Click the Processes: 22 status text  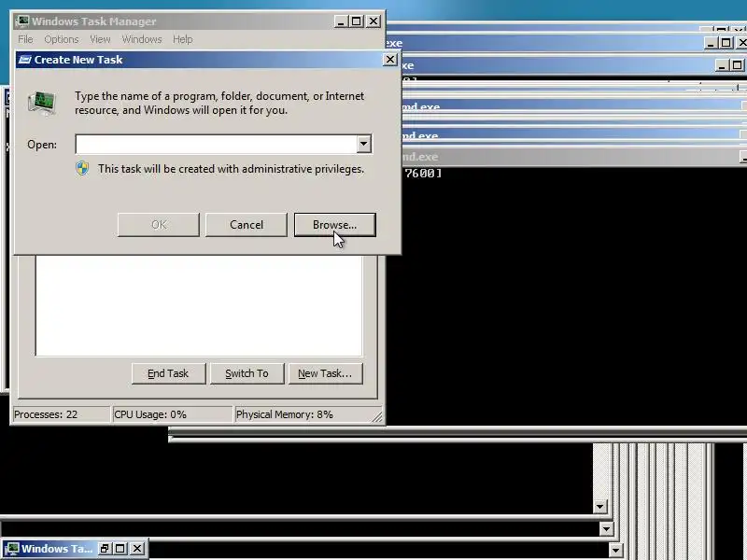46,414
